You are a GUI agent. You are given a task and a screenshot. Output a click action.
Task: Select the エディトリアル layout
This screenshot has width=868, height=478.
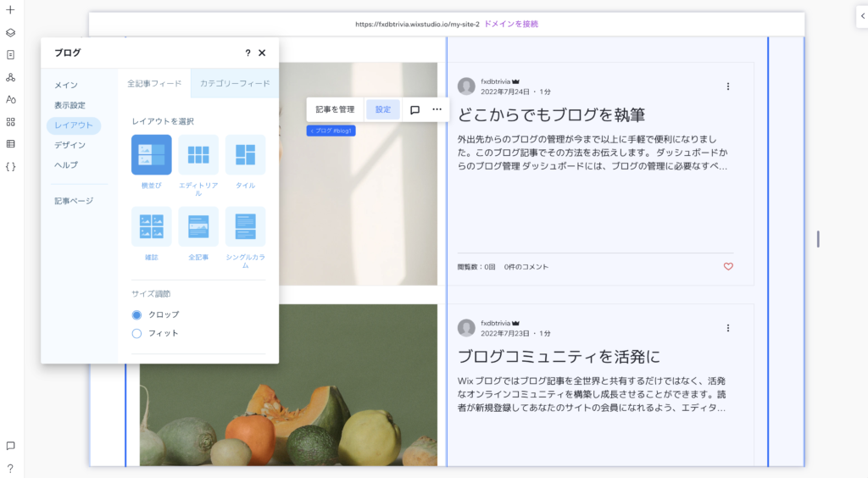[198, 154]
